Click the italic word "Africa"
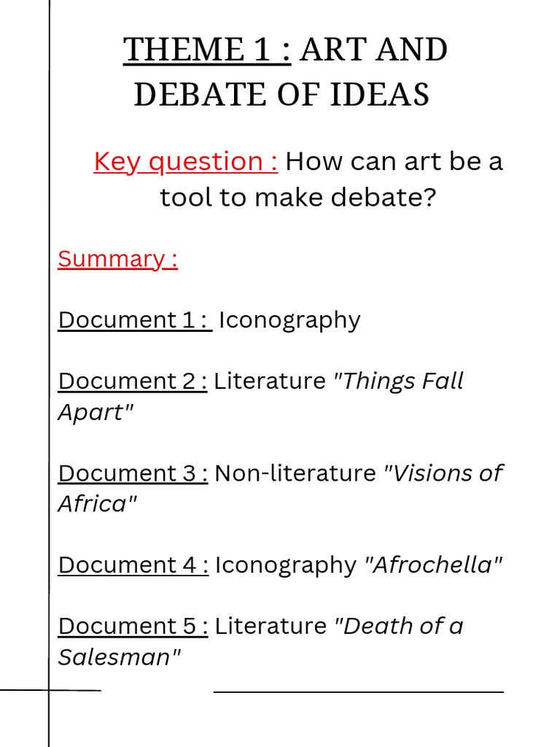 [x=97, y=504]
